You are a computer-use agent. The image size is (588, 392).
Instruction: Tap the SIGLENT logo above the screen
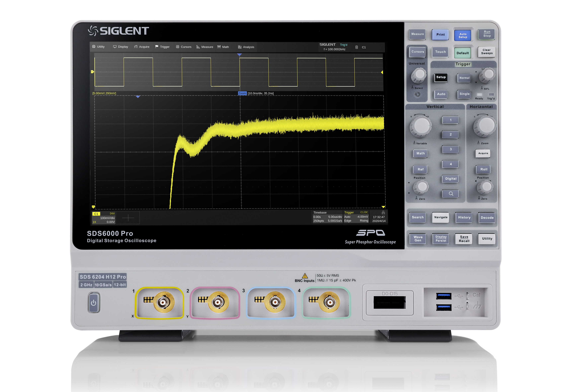click(118, 31)
